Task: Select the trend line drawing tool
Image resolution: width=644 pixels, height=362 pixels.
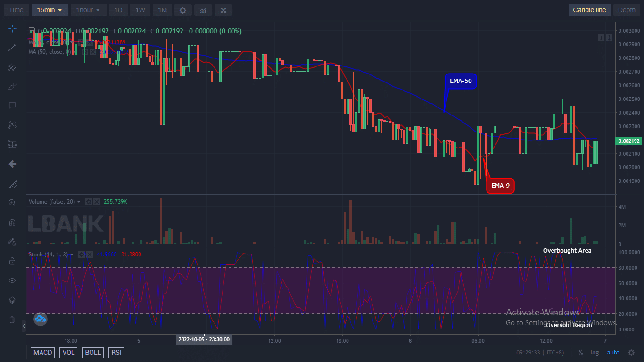Action: [x=12, y=48]
